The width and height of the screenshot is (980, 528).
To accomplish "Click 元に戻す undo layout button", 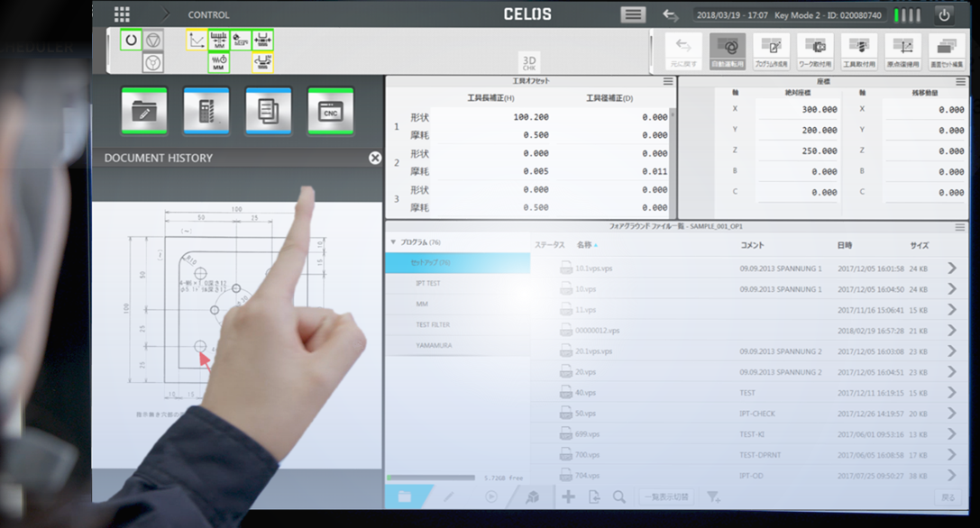I will tap(683, 51).
